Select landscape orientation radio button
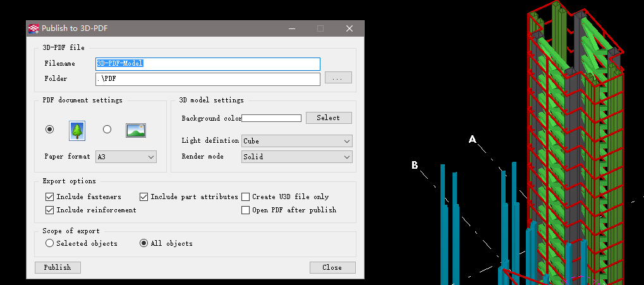 click(107, 130)
